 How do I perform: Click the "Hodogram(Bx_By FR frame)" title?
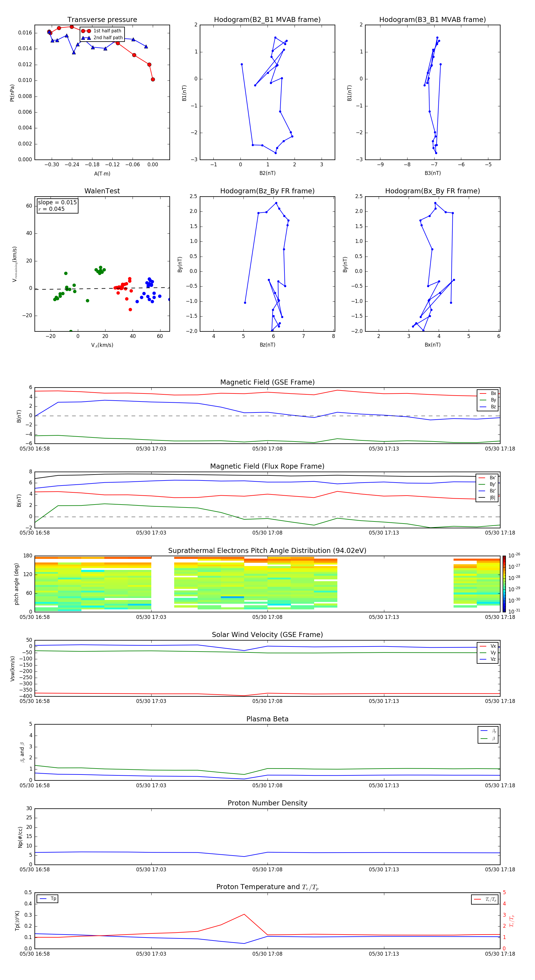coord(432,191)
